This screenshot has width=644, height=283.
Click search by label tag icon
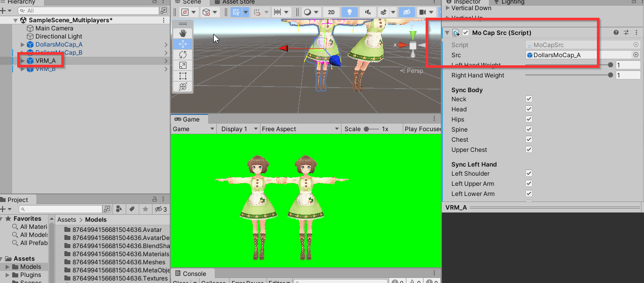coord(132,209)
